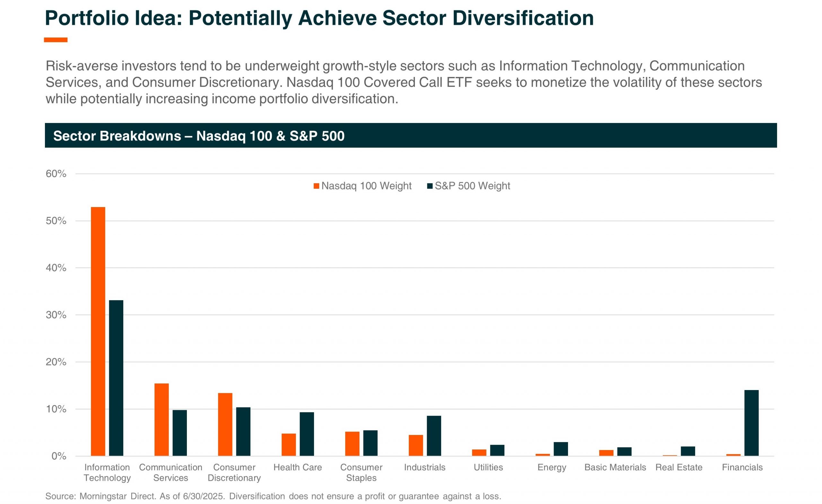Click the orange Information Technology bar
This screenshot has width=822, height=504.
98,331
